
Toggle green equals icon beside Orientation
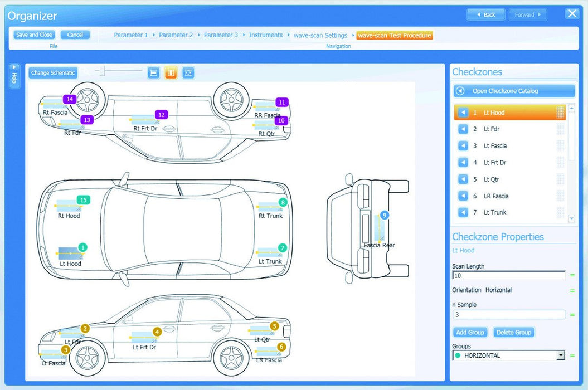click(572, 290)
